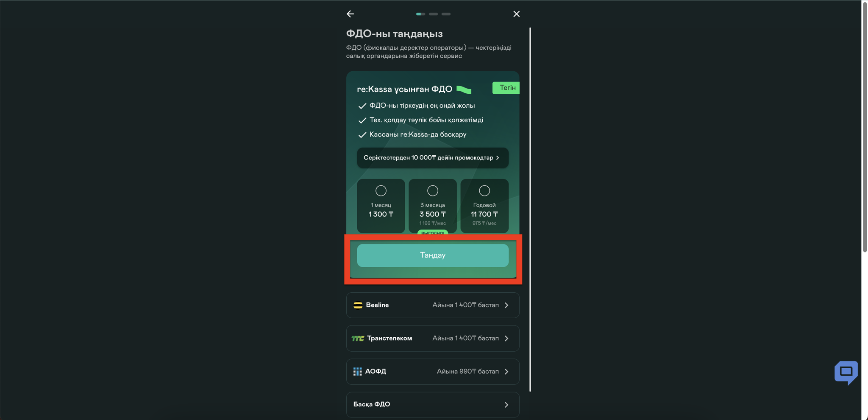Go back with the left arrow icon
The width and height of the screenshot is (868, 420).
click(350, 14)
